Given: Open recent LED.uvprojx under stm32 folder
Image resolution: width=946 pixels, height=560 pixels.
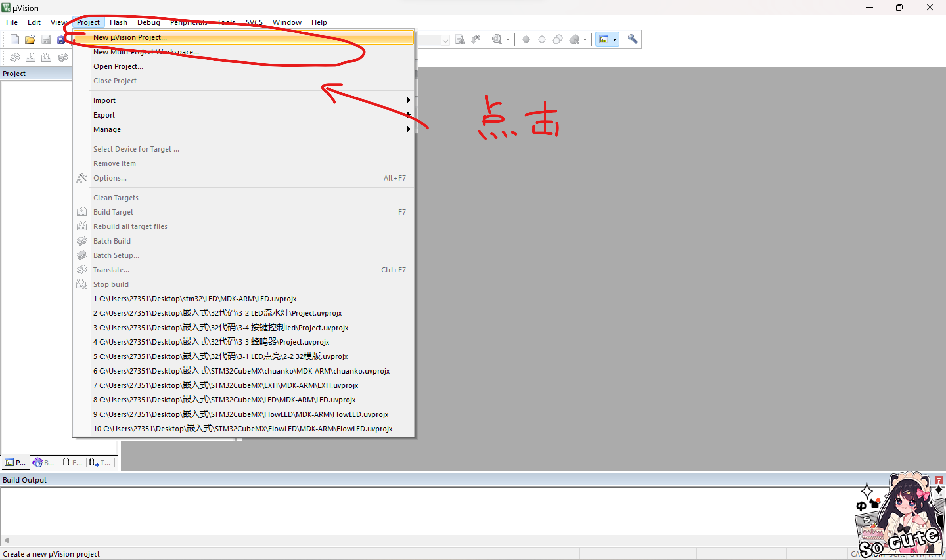Looking at the screenshot, I should coord(195,298).
